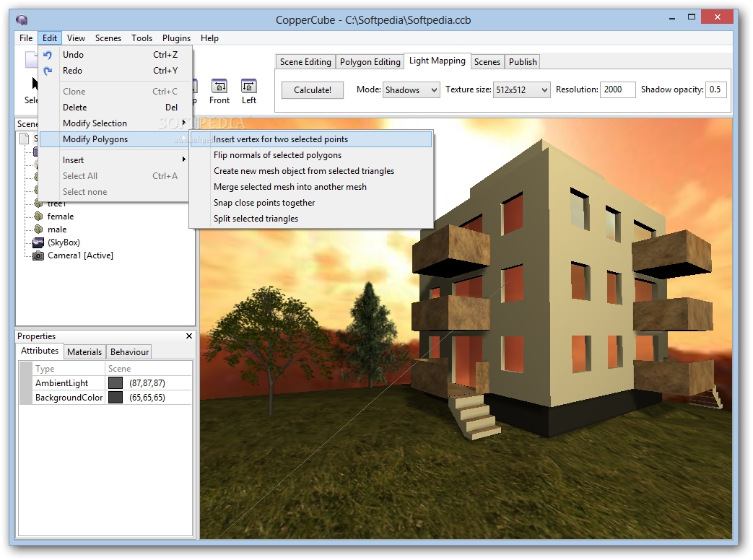
Task: Open the Help menu
Action: pyautogui.click(x=209, y=38)
